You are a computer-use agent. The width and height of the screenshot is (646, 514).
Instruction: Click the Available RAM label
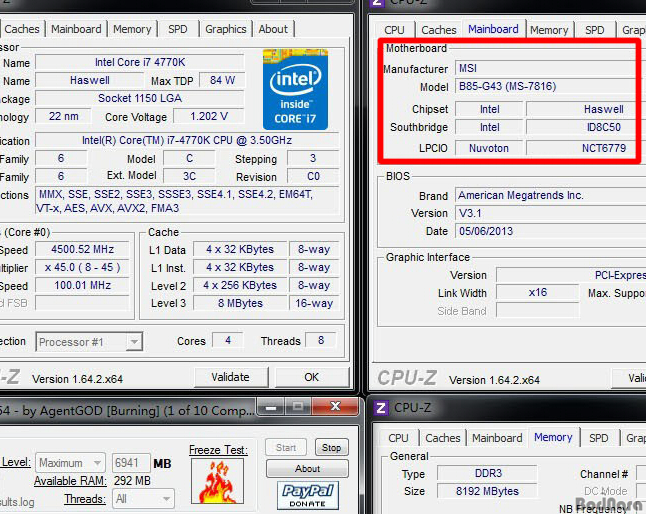click(70, 481)
